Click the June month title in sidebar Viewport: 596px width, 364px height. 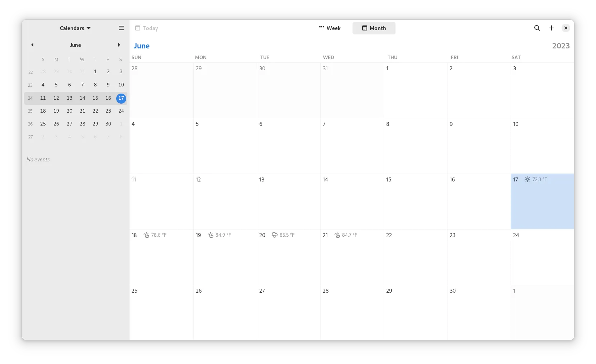tap(75, 45)
